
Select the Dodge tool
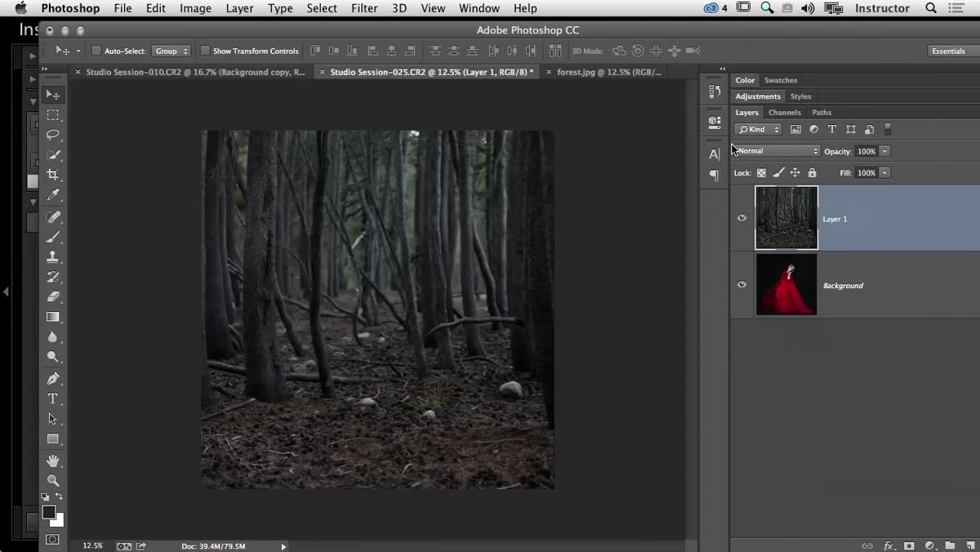point(53,357)
